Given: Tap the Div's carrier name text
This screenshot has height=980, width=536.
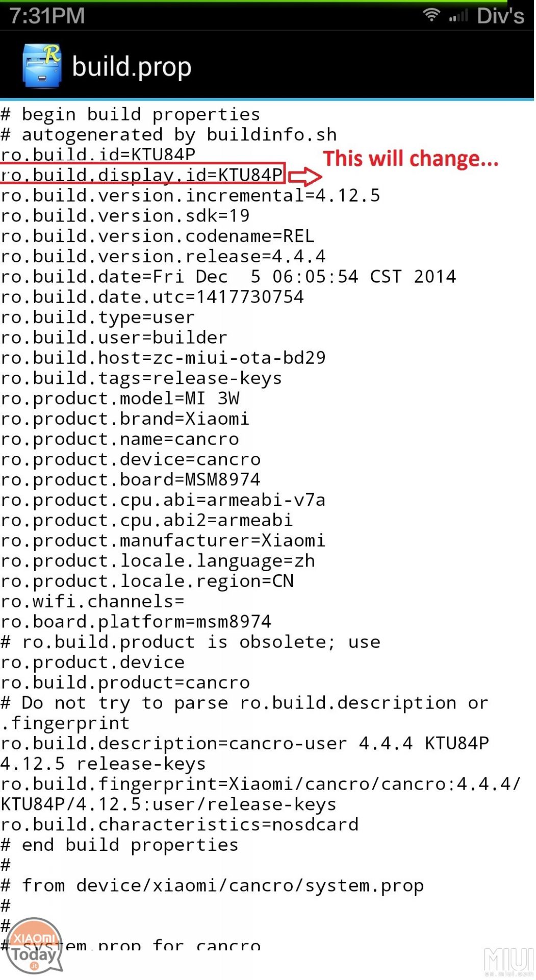Looking at the screenshot, I should [500, 16].
